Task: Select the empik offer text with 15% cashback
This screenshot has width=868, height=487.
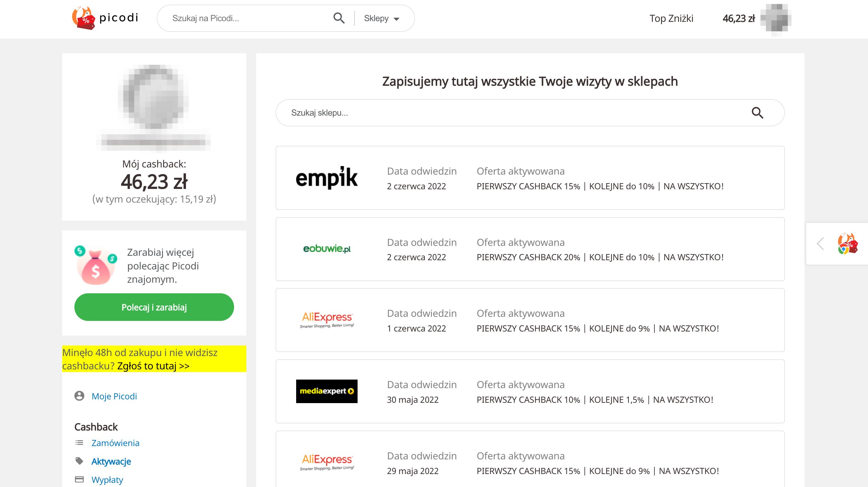Action: [x=600, y=186]
